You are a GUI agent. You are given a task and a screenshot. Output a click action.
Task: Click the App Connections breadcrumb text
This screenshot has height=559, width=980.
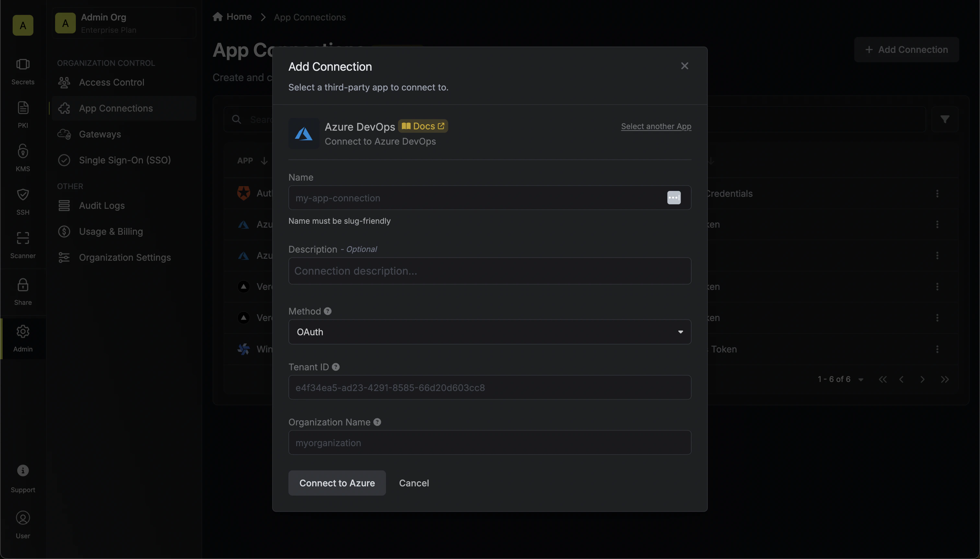click(310, 17)
